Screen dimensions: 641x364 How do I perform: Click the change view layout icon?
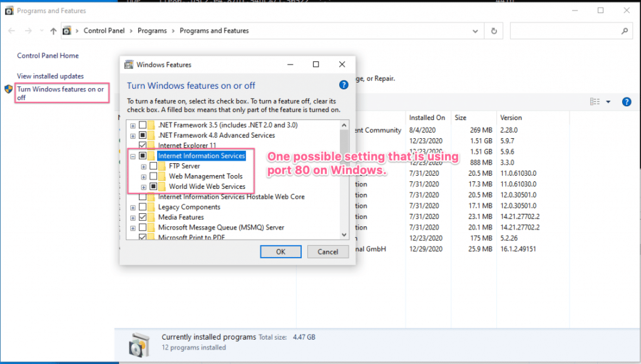(595, 102)
